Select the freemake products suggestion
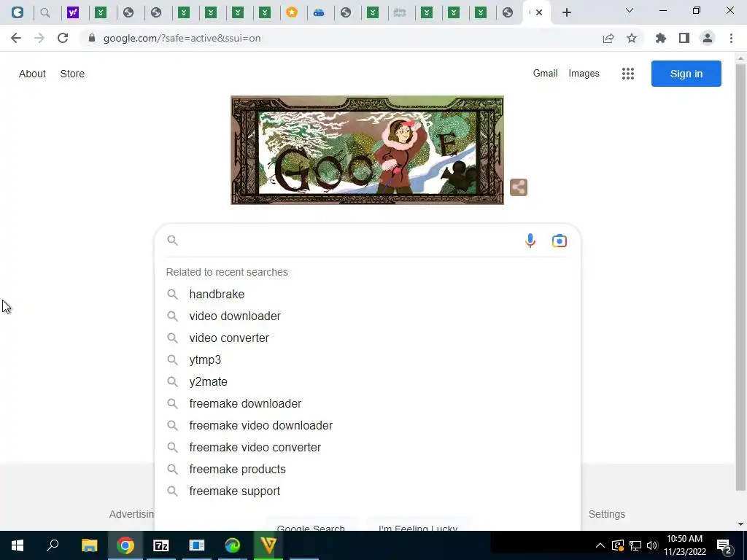747x560 pixels. tap(367, 470)
